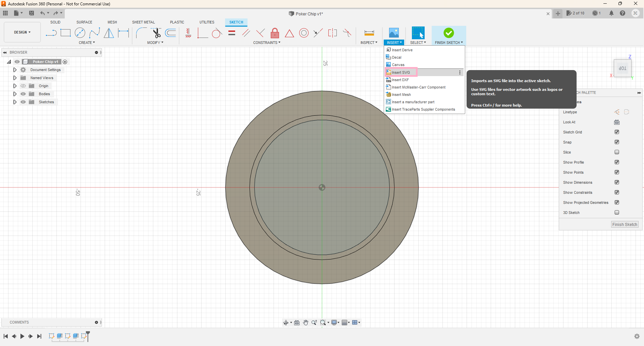
Task: Click the Finish Sketch palette button
Action: [624, 225]
